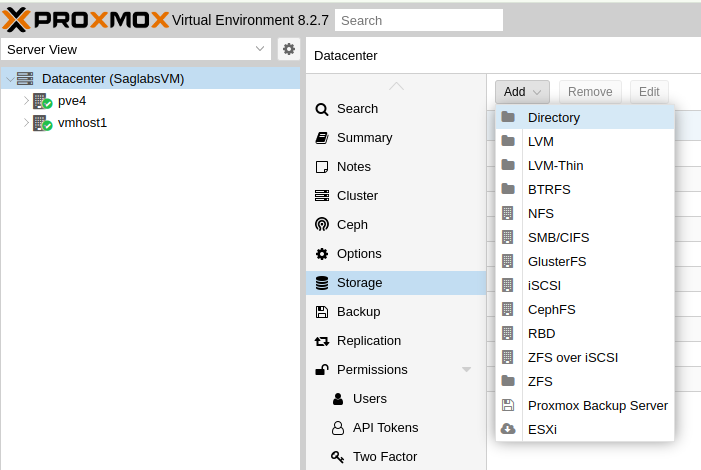This screenshot has height=470, width=701.
Task: Choose SMB/CIFS storage type
Action: coord(585,237)
